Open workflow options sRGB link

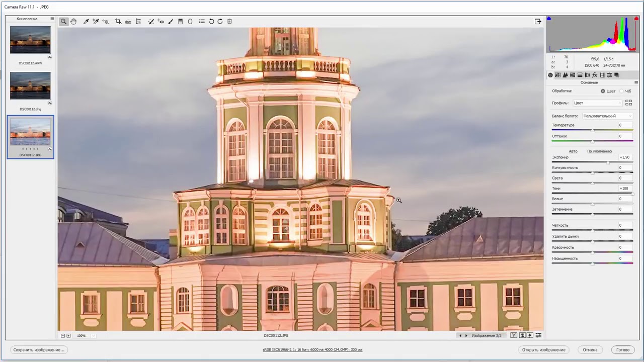point(312,349)
